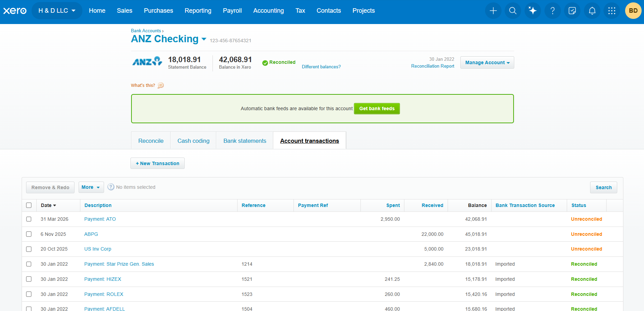Viewport: 644px width, 311px height.
Task: Open Payment: Star Prize Gen. Sales transaction
Action: 119,264
